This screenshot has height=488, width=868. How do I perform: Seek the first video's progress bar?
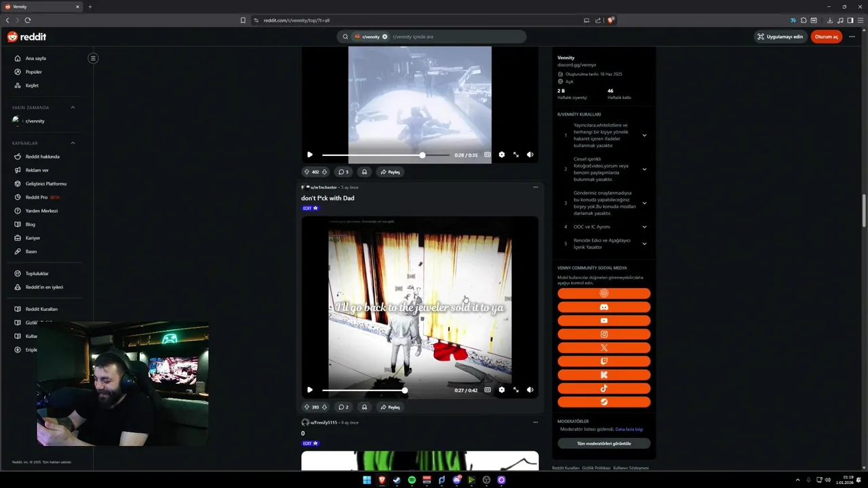click(x=385, y=155)
